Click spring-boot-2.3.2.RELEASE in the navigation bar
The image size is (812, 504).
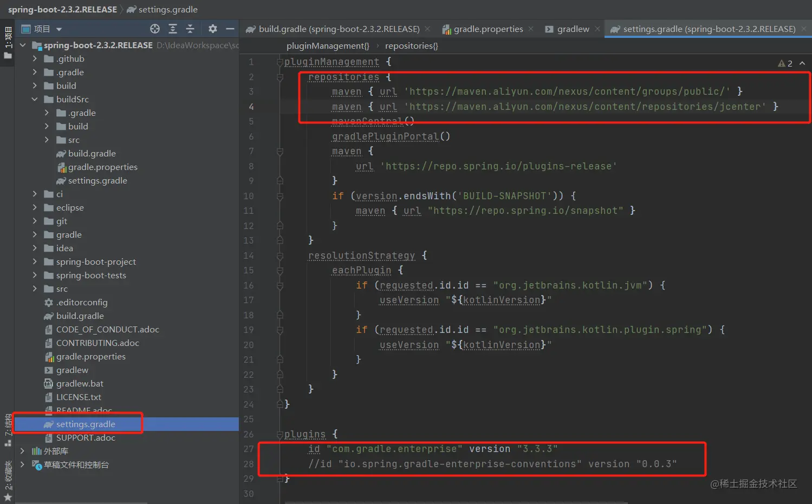point(62,10)
